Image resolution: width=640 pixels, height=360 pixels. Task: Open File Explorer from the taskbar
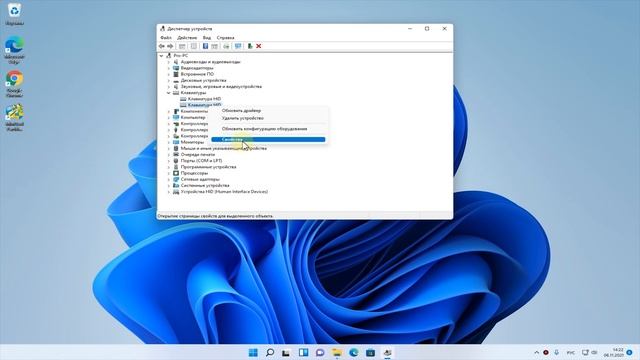tap(337, 352)
